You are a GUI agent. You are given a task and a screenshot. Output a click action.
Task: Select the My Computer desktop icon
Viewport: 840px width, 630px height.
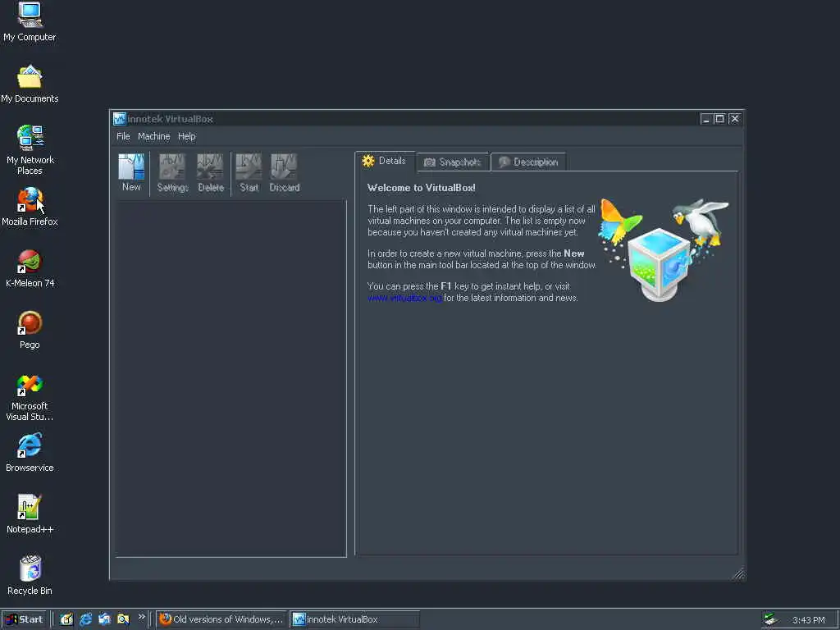(x=30, y=21)
